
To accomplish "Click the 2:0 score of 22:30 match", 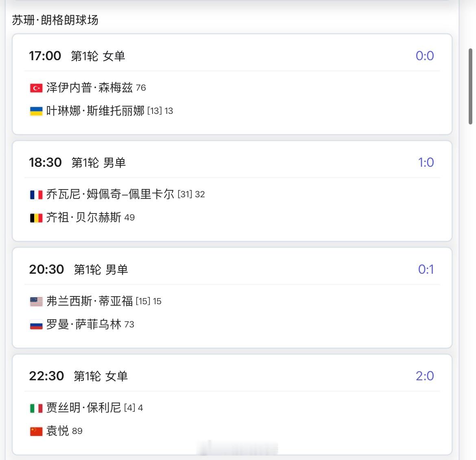I will click(424, 376).
